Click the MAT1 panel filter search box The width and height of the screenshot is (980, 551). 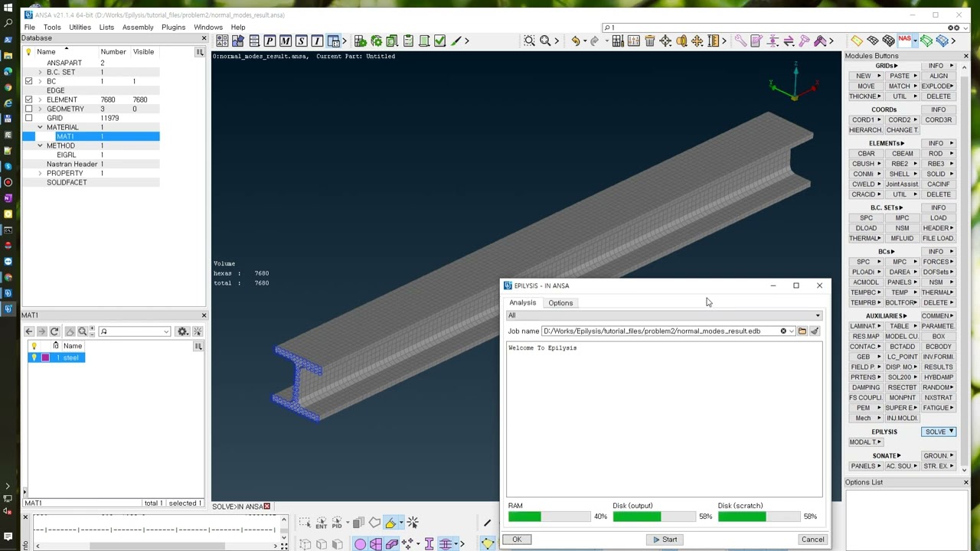coord(133,331)
